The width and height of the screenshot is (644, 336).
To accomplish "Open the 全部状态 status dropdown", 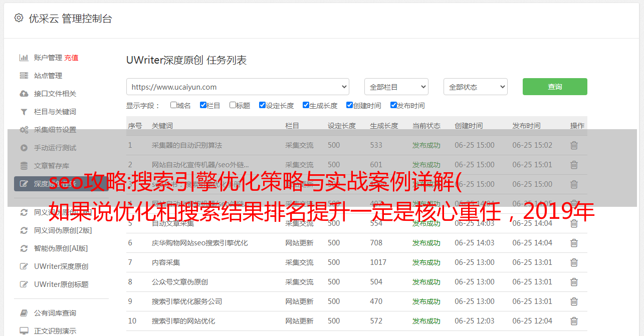I will point(475,87).
